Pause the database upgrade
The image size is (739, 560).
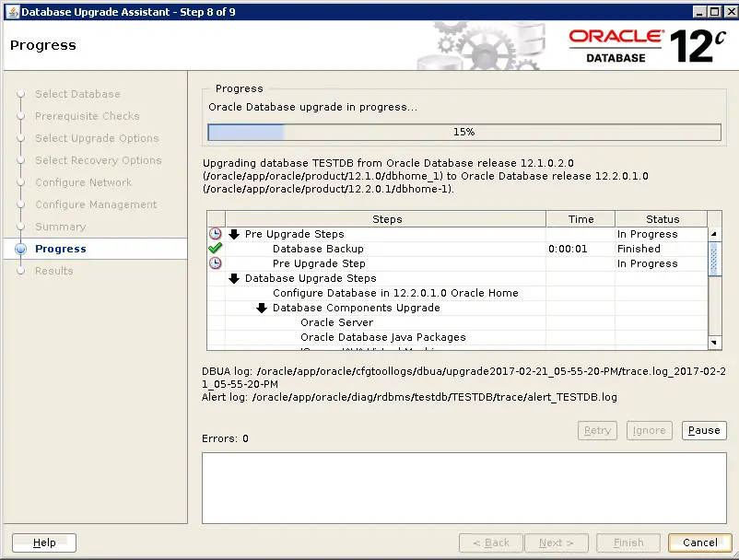click(x=704, y=430)
